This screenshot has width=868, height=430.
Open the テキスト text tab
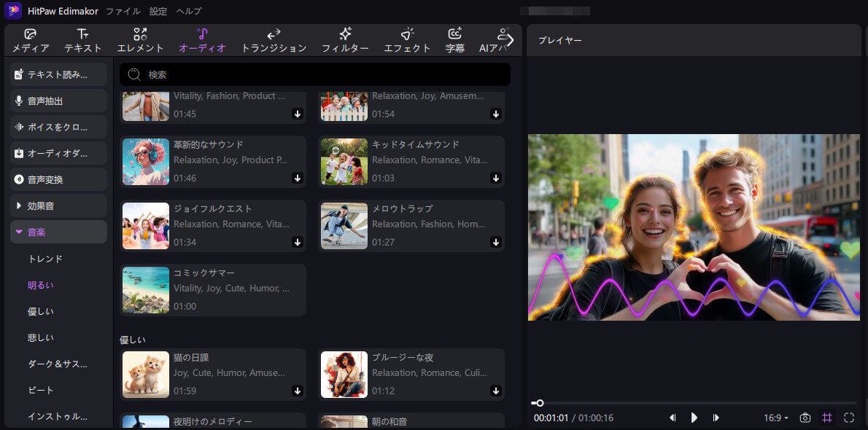coord(83,40)
